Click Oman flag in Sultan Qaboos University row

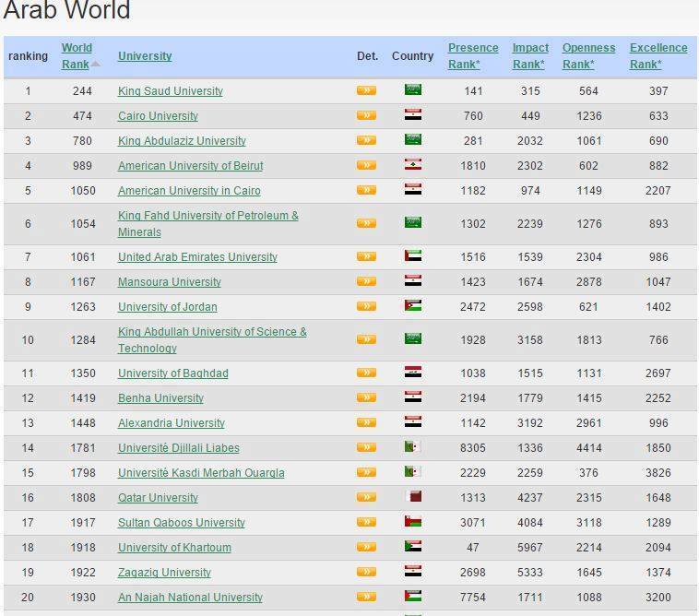click(x=413, y=522)
